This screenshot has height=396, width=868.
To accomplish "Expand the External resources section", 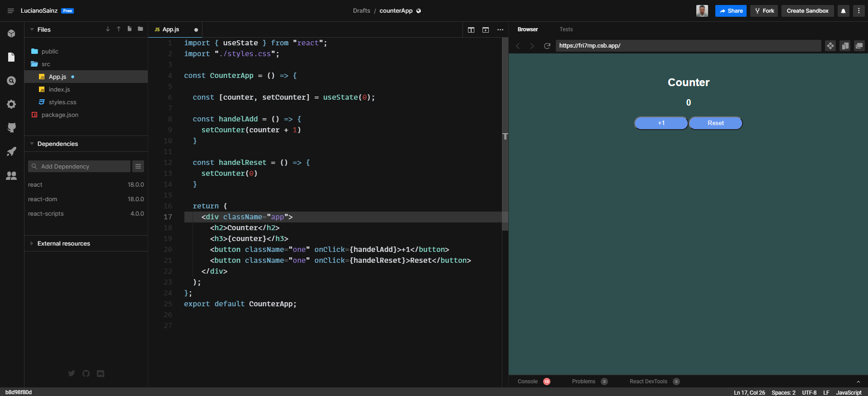I will tap(32, 243).
